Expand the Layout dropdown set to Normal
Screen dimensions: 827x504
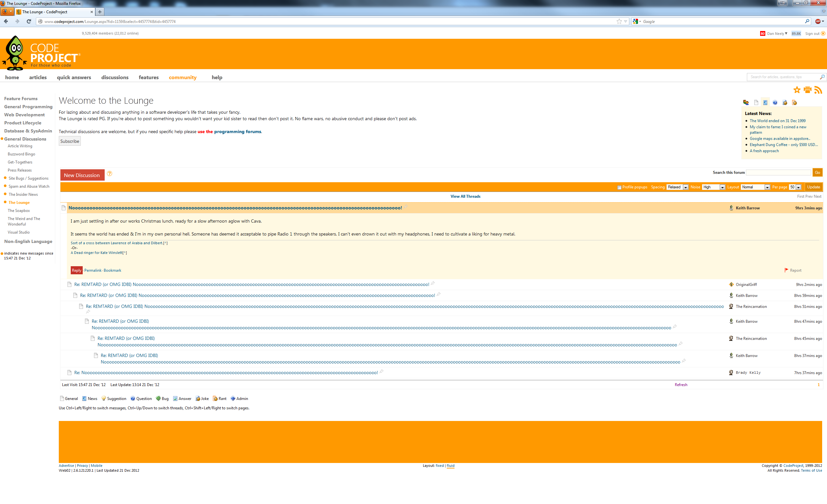point(755,187)
